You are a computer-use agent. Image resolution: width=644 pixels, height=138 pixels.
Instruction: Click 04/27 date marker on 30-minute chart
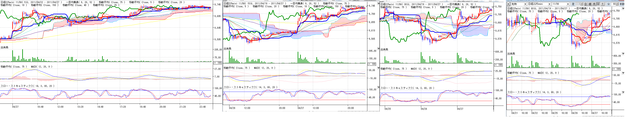point(460,109)
